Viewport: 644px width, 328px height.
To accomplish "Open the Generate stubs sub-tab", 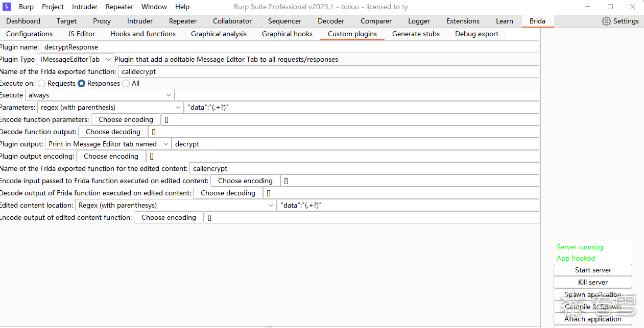I will point(416,34).
